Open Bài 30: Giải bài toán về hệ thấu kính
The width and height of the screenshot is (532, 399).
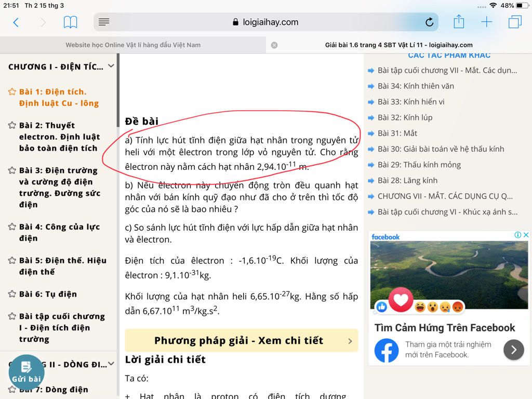tap(441, 149)
